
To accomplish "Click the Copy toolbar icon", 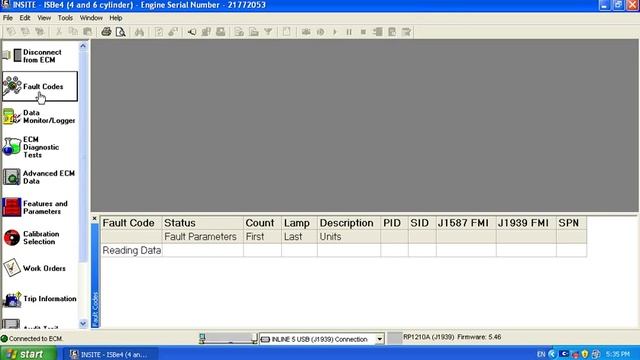I will click(73, 32).
